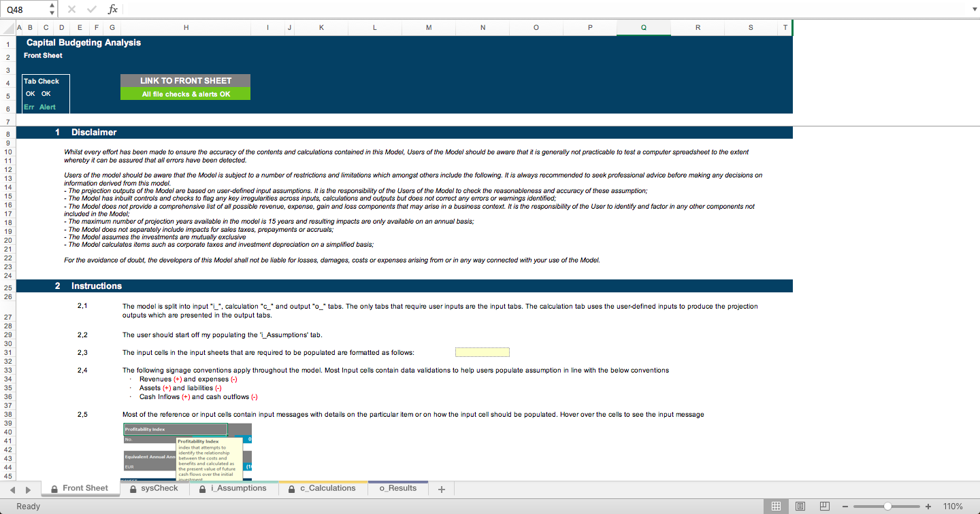Click the text about populating 'i_Assumptions' tab

pyautogui.click(x=223, y=335)
